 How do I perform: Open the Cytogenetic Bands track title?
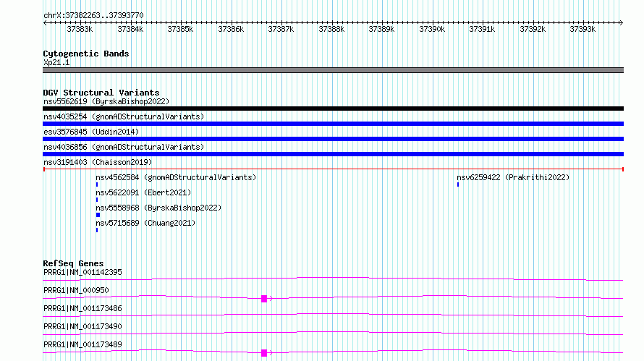86,54
